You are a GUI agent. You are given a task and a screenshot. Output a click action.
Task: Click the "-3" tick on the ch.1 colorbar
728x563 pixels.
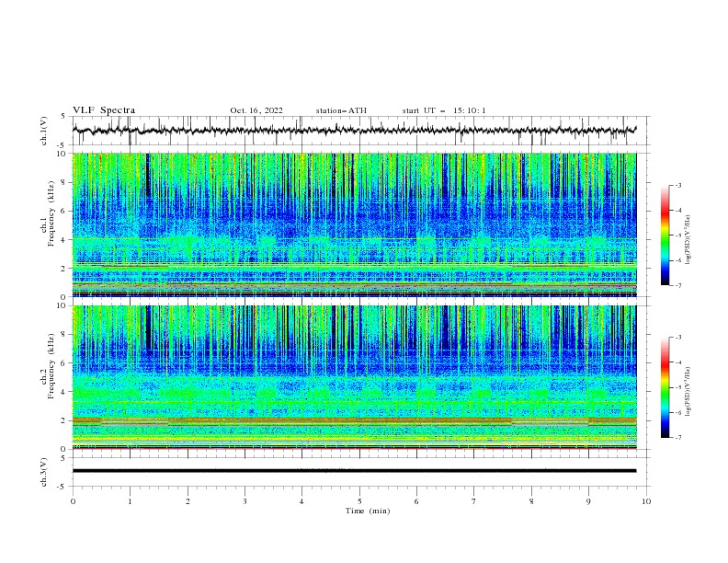[x=677, y=185]
